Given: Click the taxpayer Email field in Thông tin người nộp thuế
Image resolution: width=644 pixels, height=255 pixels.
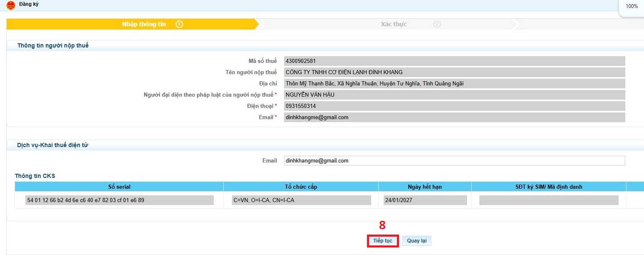Looking at the screenshot, I should click(x=454, y=117).
